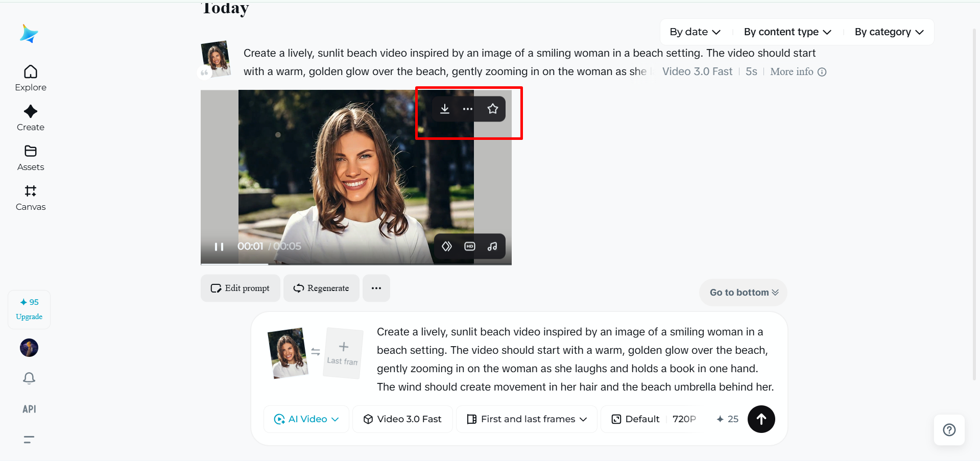Image resolution: width=980 pixels, height=461 pixels.
Task: Click the 95 credits Upgrade button
Action: click(x=29, y=309)
